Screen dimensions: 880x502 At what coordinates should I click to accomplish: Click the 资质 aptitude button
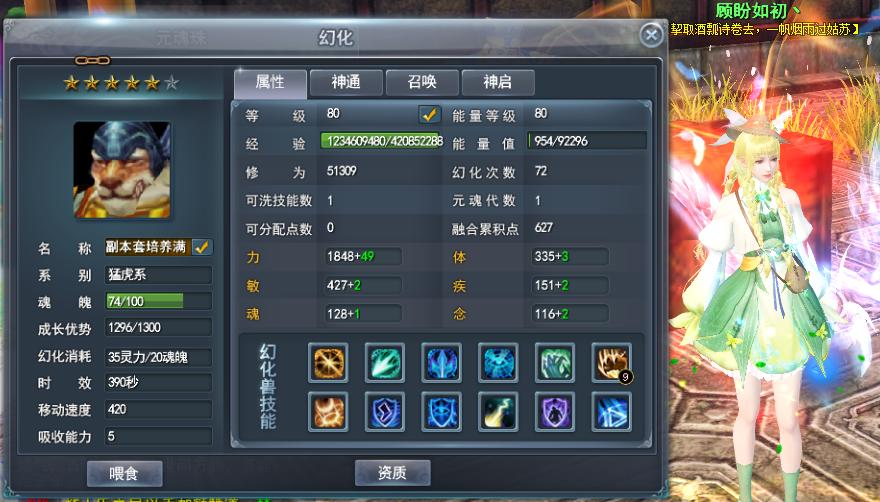392,473
